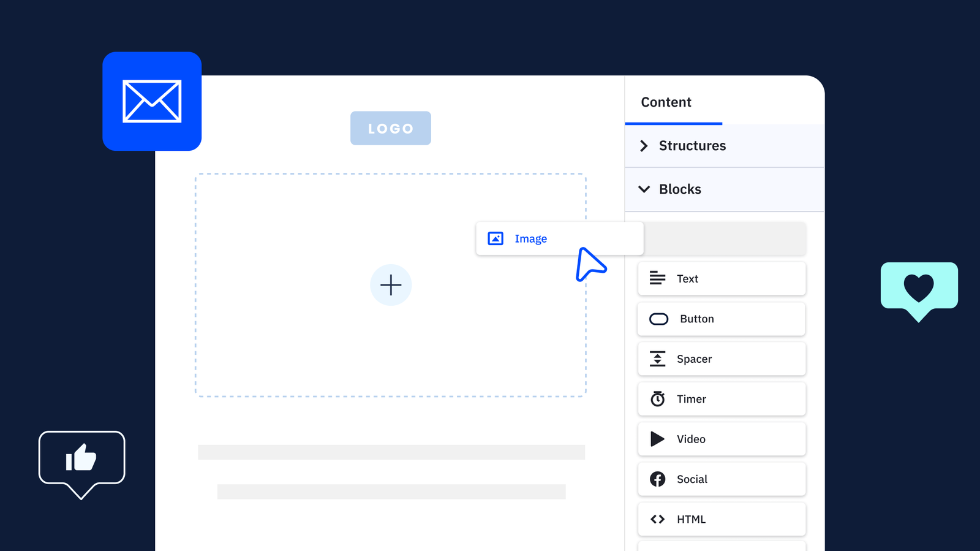Click the HTML code brackets icon
This screenshot has width=980, height=551.
657,519
